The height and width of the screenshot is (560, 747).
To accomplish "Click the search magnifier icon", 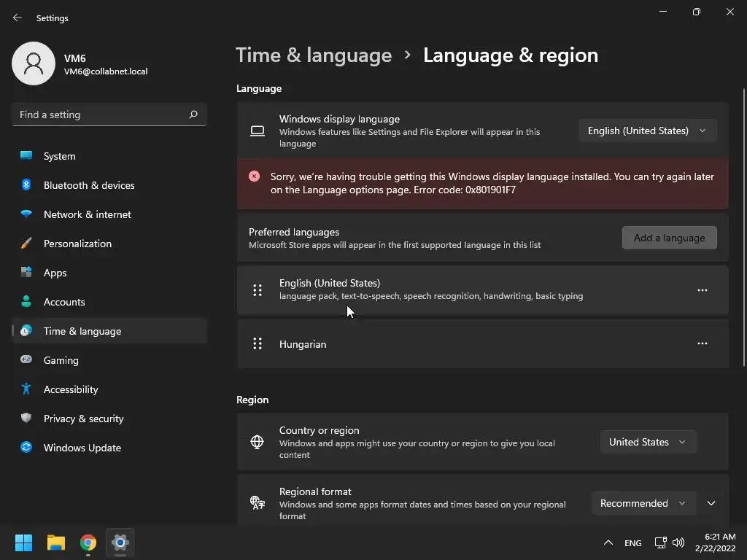I will tap(193, 114).
